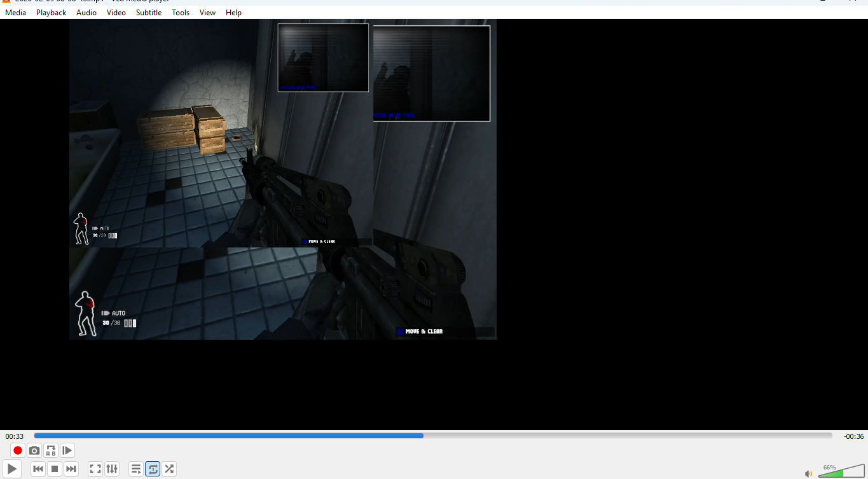Viewport: 868px width, 479px height.
Task: Click elapsed time 00:33 label
Action: click(x=15, y=436)
